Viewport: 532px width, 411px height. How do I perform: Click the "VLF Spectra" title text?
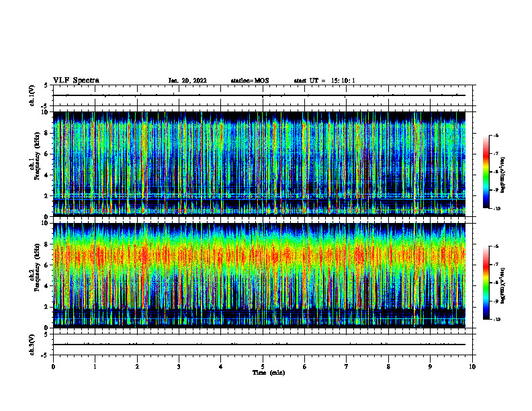tap(76, 81)
